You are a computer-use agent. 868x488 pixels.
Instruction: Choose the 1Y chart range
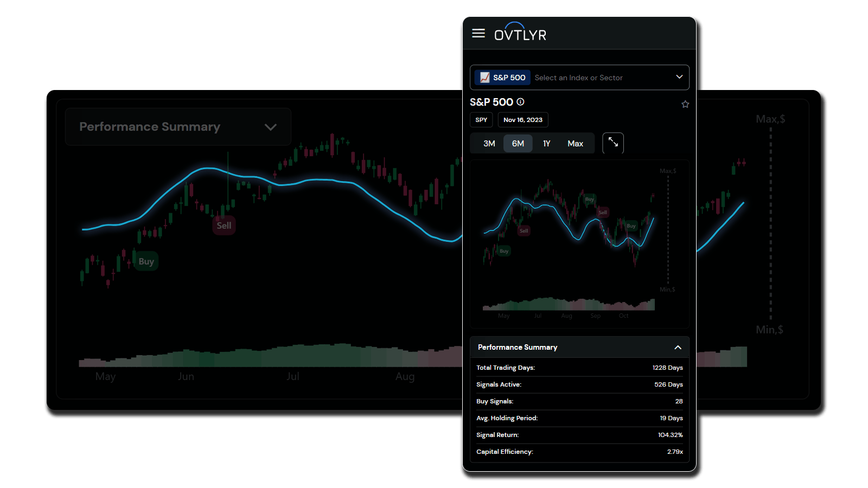coord(546,144)
